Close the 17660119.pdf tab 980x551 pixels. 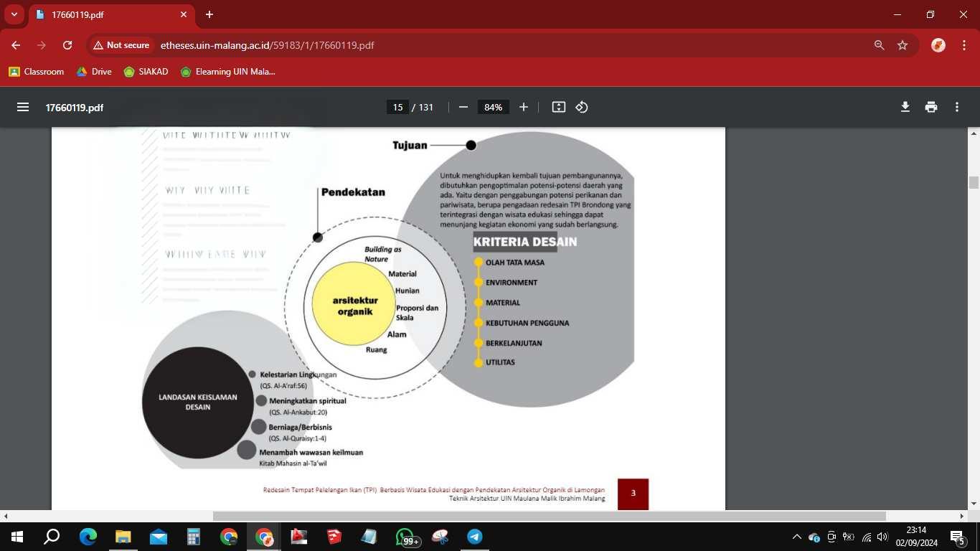(x=184, y=14)
